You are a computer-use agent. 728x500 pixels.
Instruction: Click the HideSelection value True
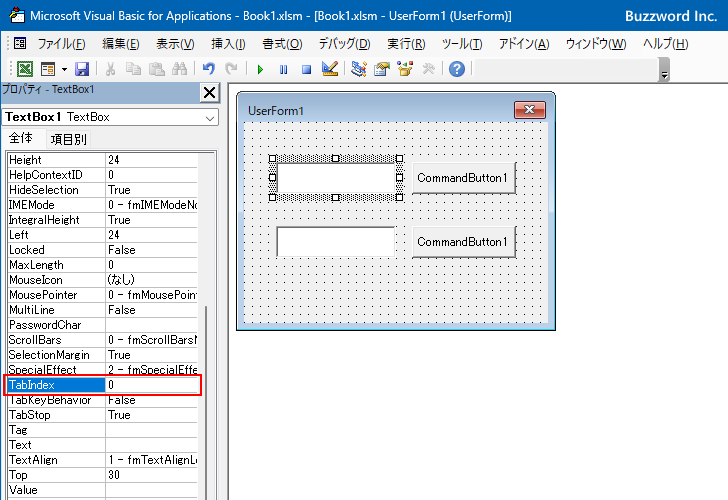click(x=152, y=190)
